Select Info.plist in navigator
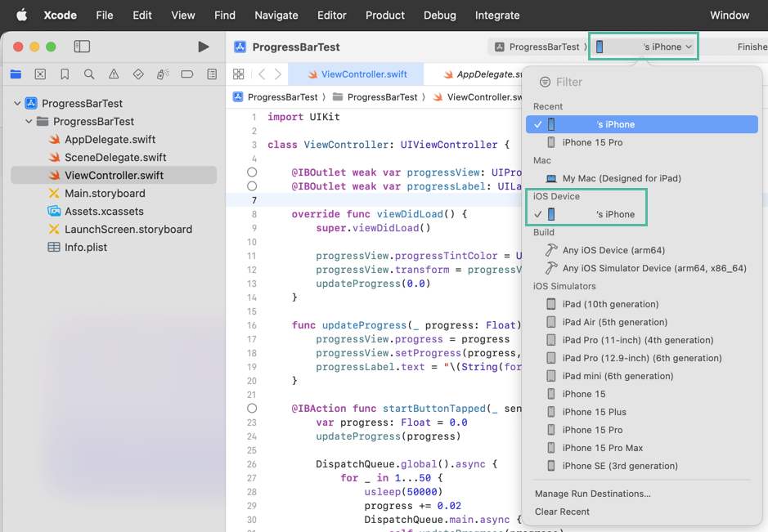 coord(114,247)
